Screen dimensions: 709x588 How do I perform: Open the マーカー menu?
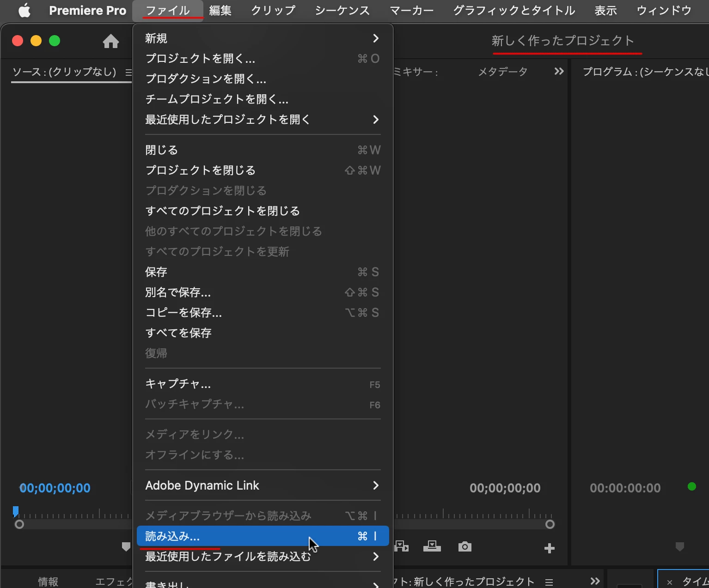(x=412, y=10)
